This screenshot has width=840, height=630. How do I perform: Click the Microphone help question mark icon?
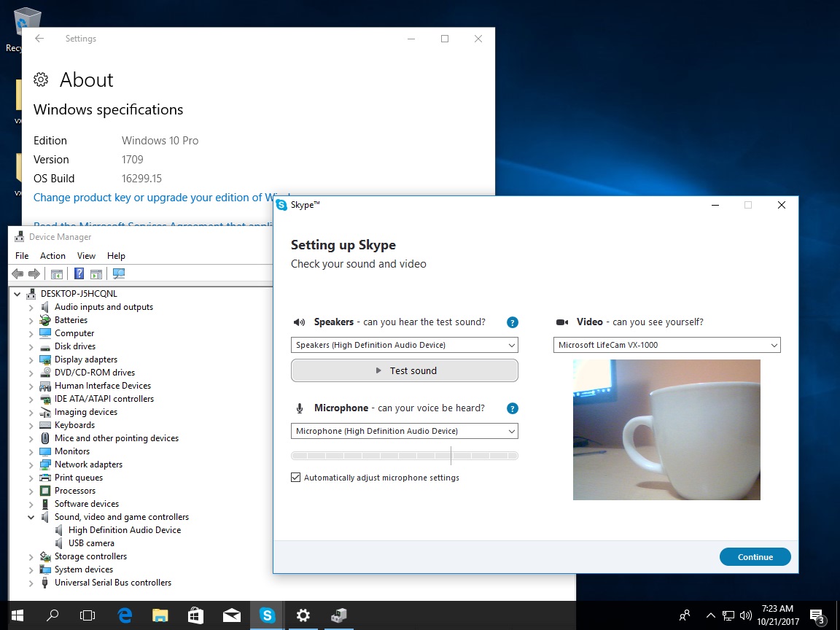[x=512, y=409]
